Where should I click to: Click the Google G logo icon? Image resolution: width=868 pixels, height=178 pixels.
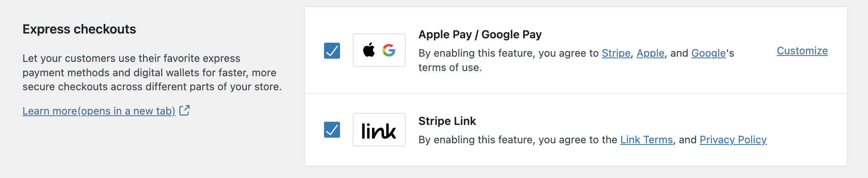click(389, 50)
